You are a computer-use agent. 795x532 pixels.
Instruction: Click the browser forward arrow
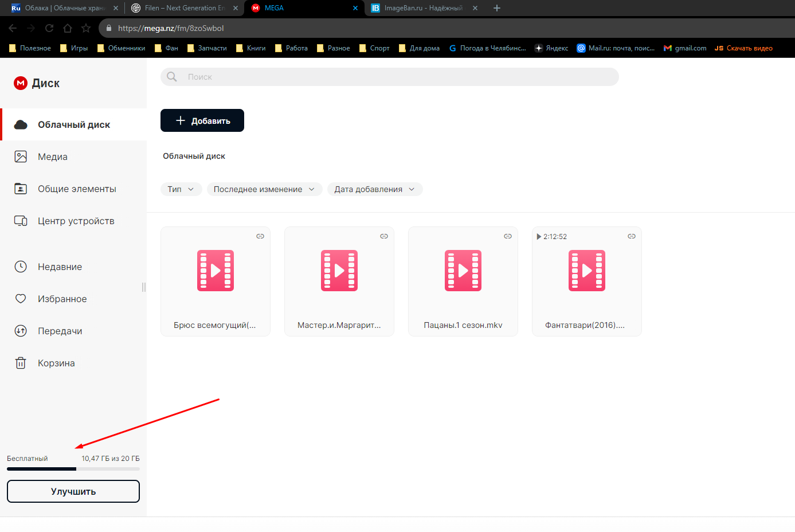tap(31, 28)
